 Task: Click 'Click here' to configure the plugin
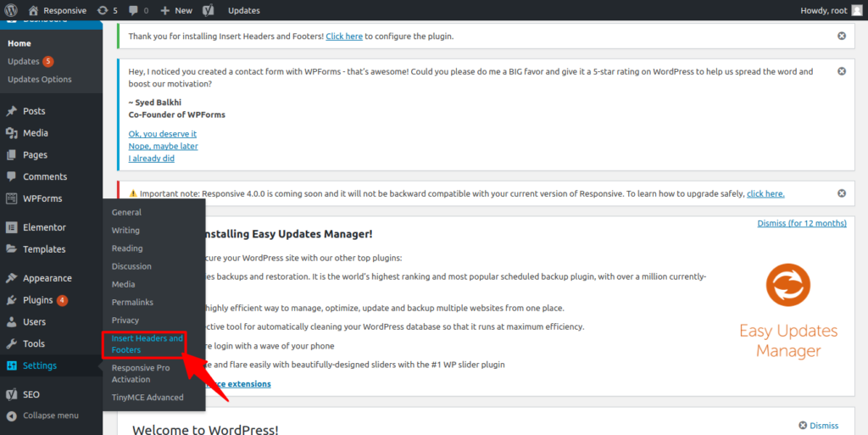(344, 36)
